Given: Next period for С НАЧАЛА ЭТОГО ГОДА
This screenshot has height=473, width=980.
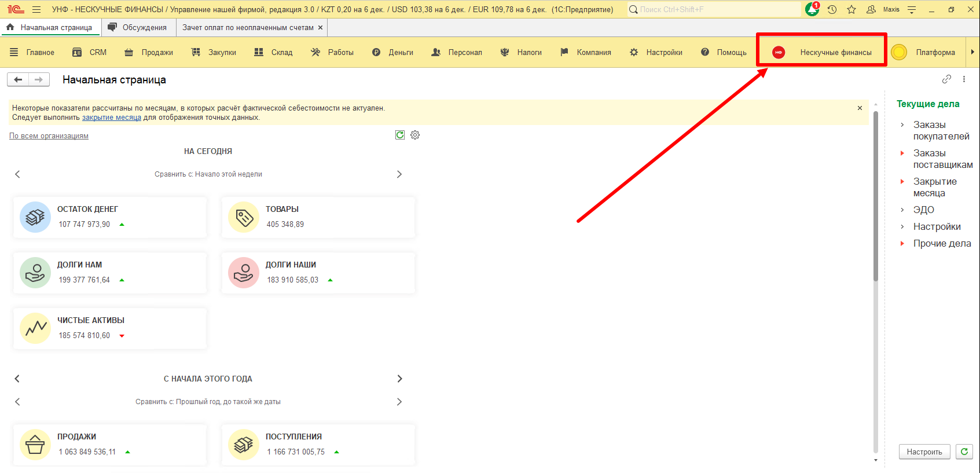Looking at the screenshot, I should pos(399,379).
